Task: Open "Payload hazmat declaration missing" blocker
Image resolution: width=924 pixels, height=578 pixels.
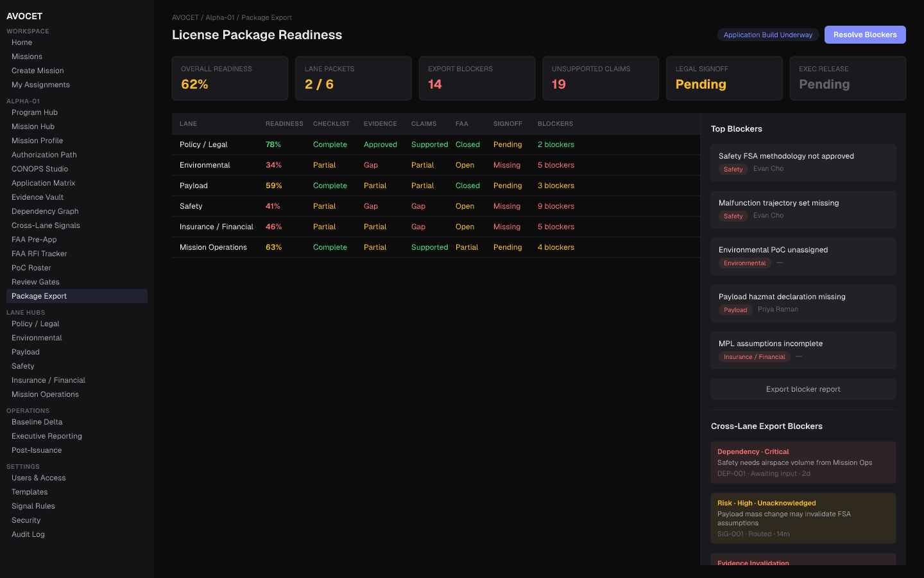Action: tap(803, 303)
